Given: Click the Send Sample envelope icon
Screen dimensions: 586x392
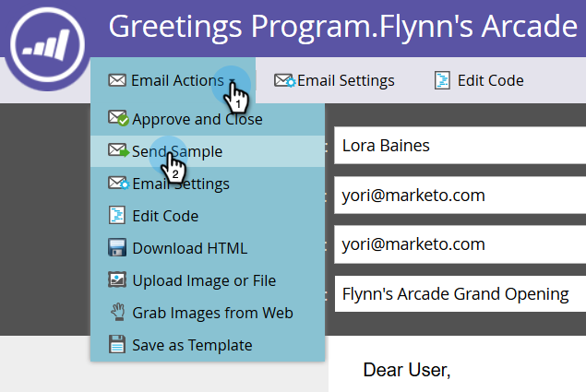Looking at the screenshot, I should pos(118,150).
